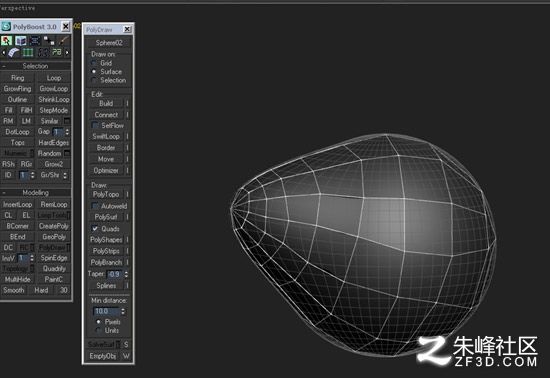Collapse the Modeling rollout header

tap(36, 193)
